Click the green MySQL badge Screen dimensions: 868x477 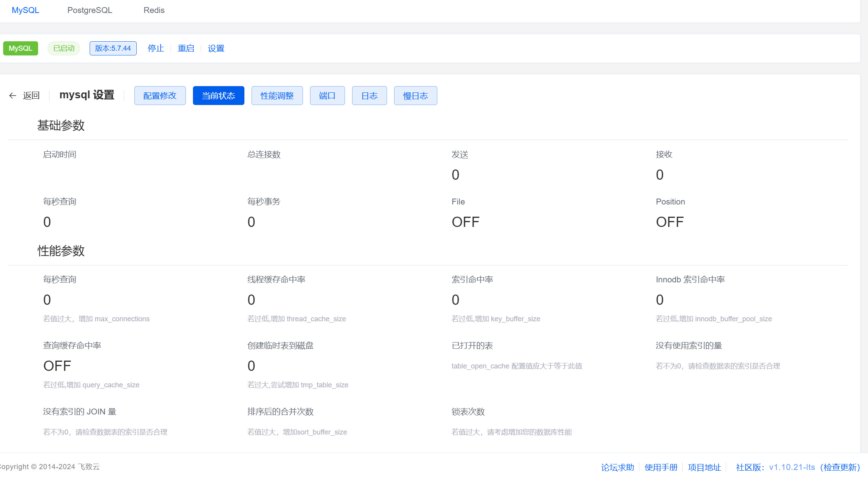point(20,48)
